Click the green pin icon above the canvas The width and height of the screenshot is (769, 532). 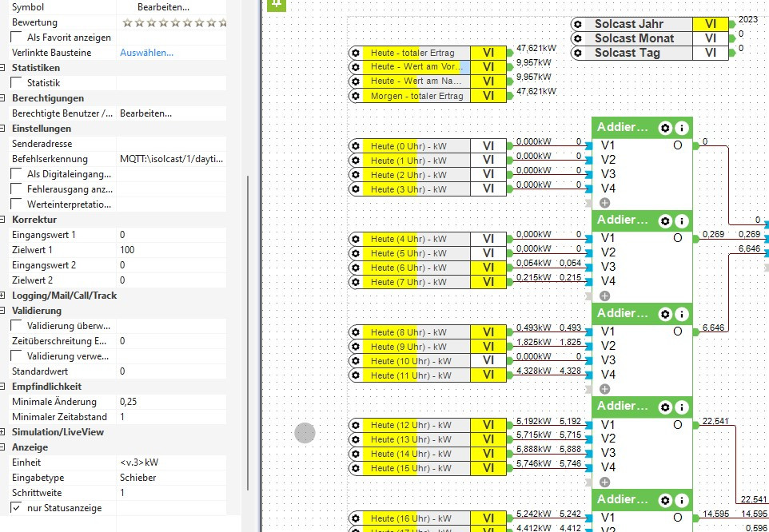tap(276, 4)
